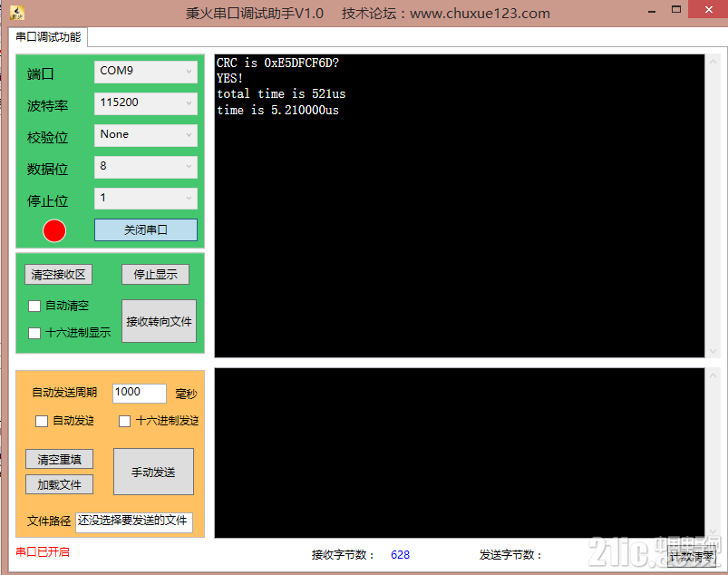Image resolution: width=728 pixels, height=575 pixels.
Task: Open the 校验位 None dropdown
Action: point(146,135)
